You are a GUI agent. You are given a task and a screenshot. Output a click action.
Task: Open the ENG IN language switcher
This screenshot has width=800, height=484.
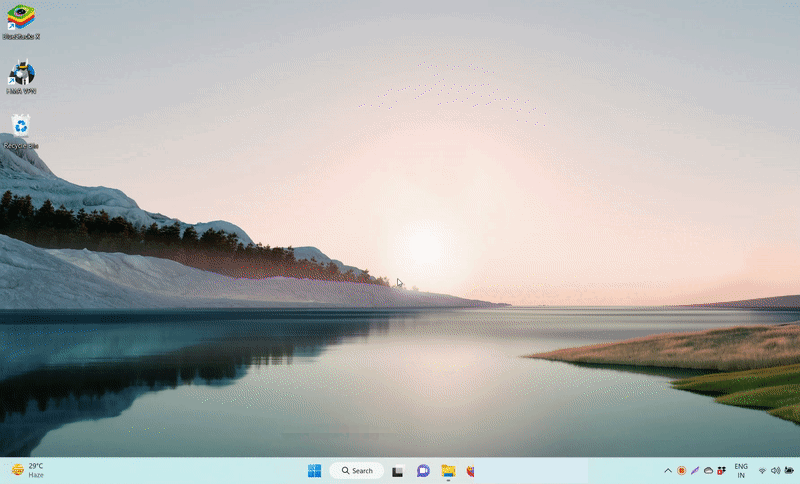click(x=741, y=471)
